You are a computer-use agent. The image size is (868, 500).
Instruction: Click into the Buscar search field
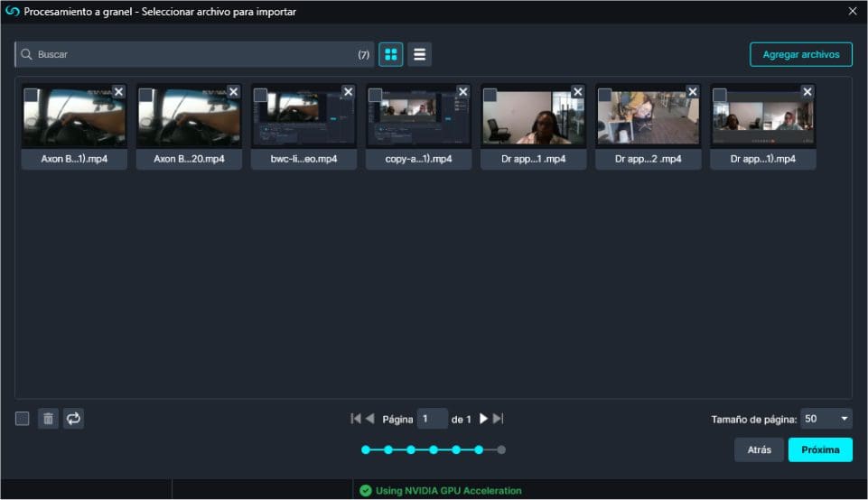click(x=194, y=54)
